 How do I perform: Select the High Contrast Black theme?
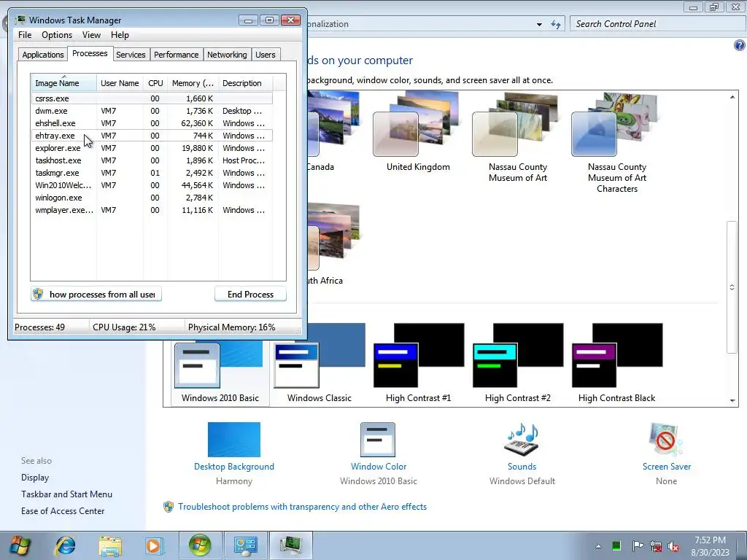[x=616, y=364]
